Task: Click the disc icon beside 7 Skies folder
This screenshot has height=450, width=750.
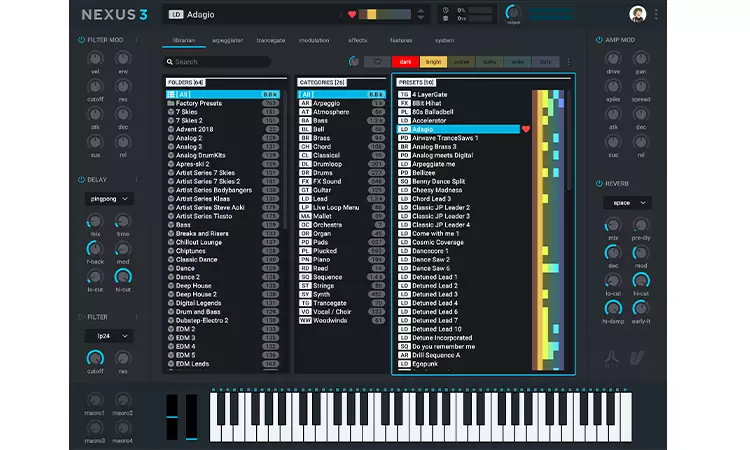Action: 171,112
